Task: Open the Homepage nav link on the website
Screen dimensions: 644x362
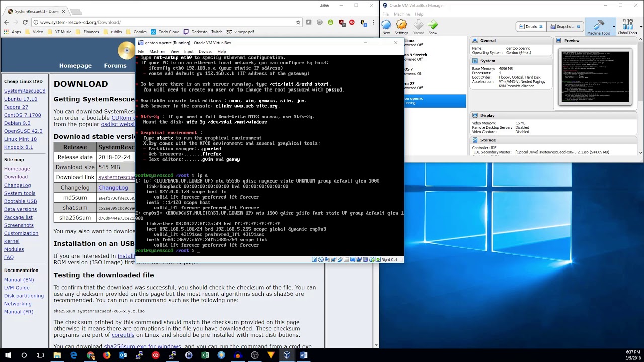Action: point(75,65)
